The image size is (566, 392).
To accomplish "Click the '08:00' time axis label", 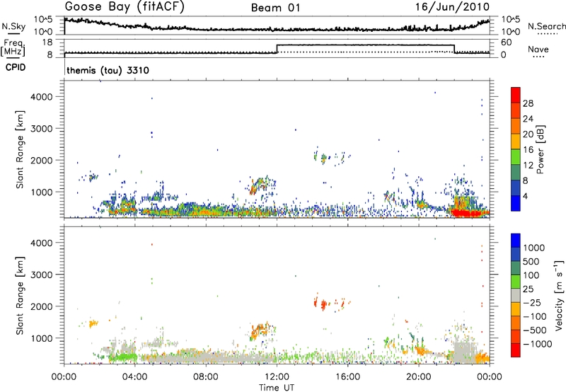I will pyautogui.click(x=206, y=377).
